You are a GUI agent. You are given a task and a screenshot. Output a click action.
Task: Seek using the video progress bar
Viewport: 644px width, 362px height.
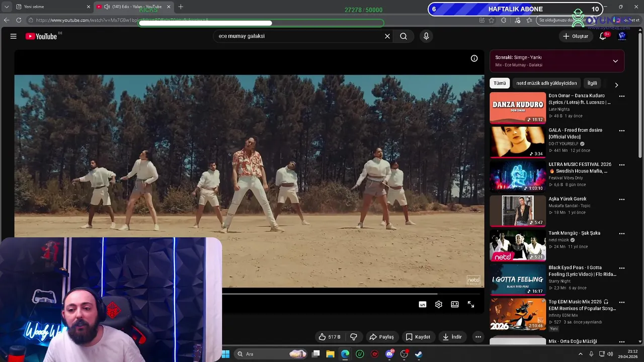point(352,294)
